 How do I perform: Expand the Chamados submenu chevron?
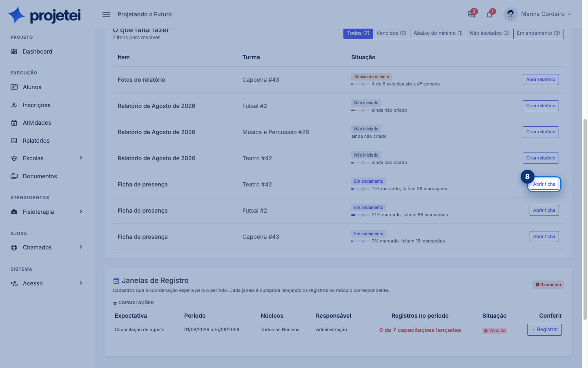click(81, 247)
